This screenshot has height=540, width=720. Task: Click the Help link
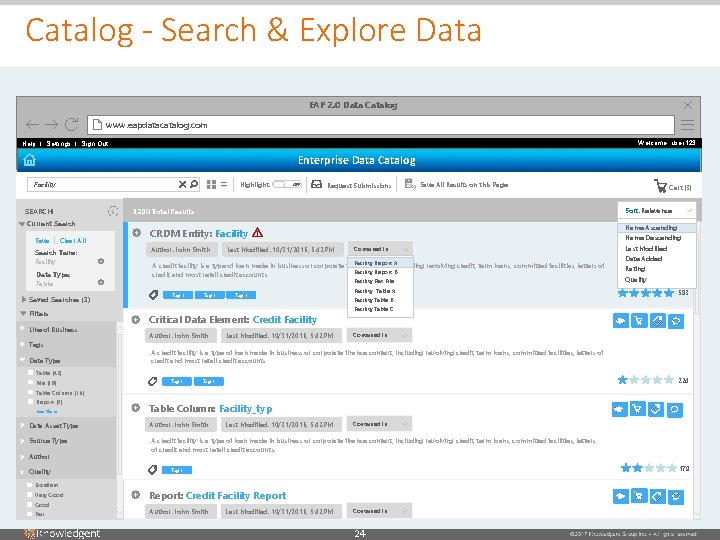point(28,144)
